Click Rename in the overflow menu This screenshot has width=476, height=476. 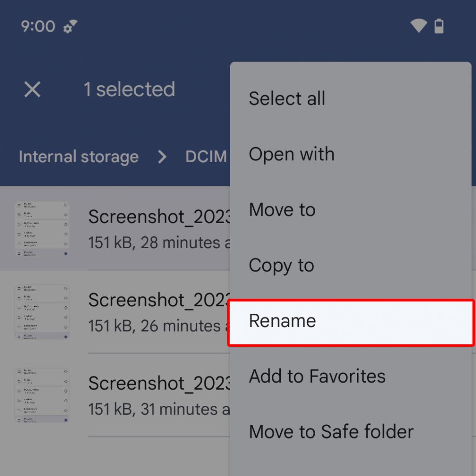282,321
